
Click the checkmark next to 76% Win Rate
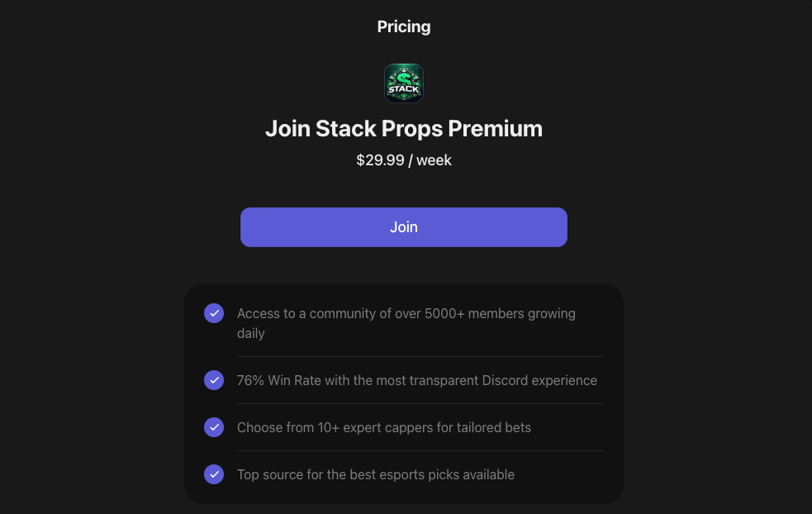214,380
